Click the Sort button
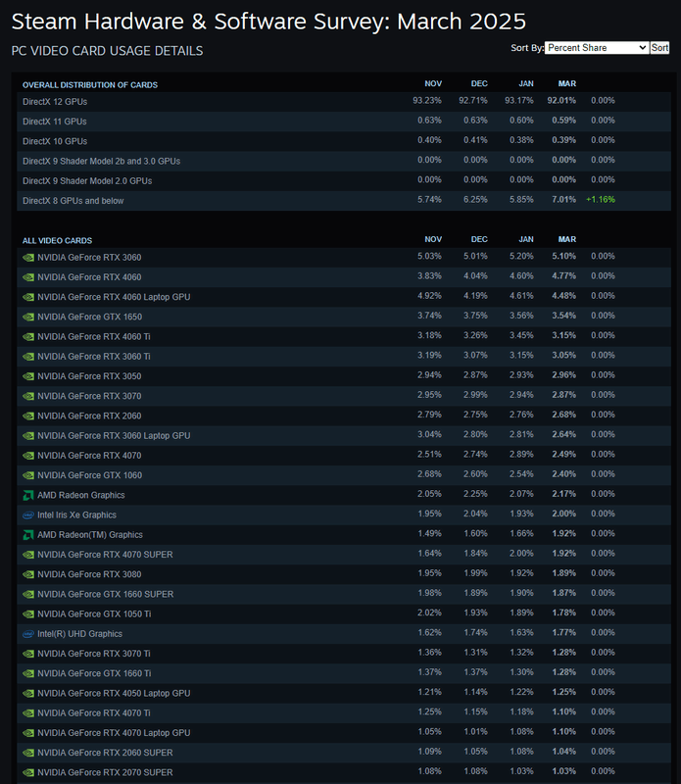Viewport: 681px width, 784px height. (659, 48)
